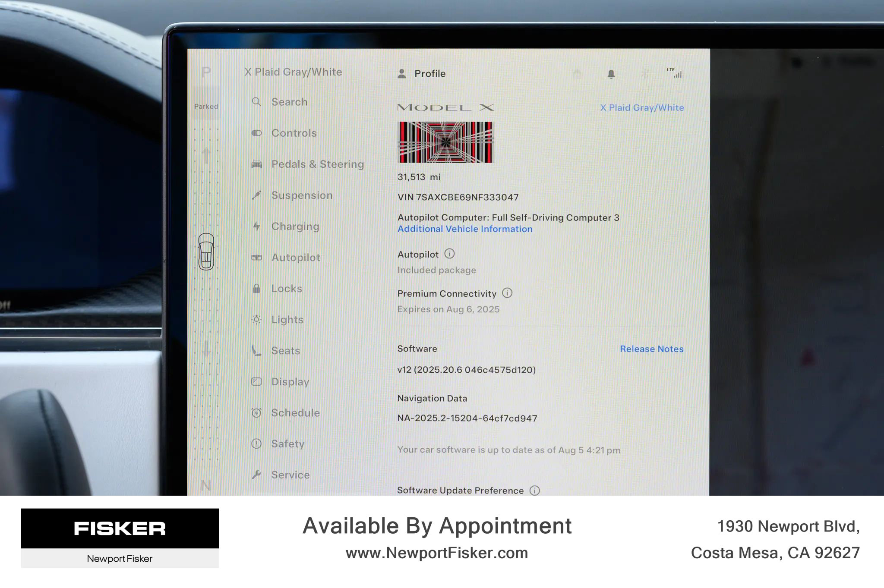Open the Controls menu
884x588 pixels.
pos(294,133)
